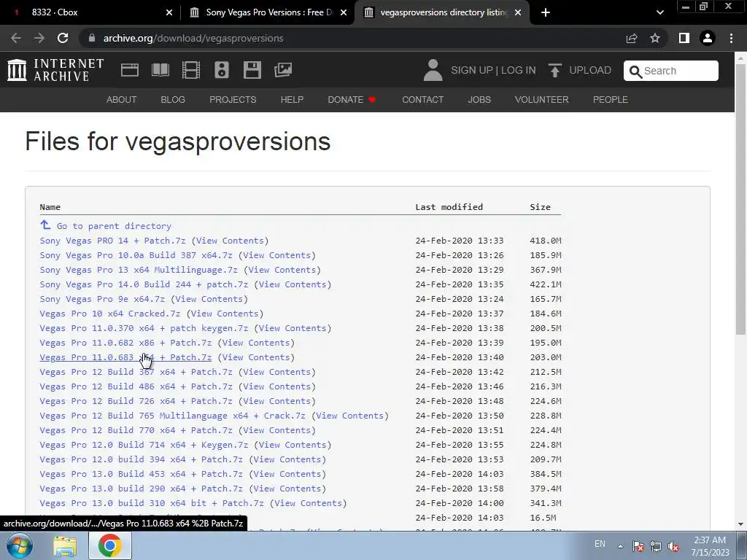Toggle the browser side panel icon
Image resolution: width=747 pixels, height=560 pixels.
[684, 38]
